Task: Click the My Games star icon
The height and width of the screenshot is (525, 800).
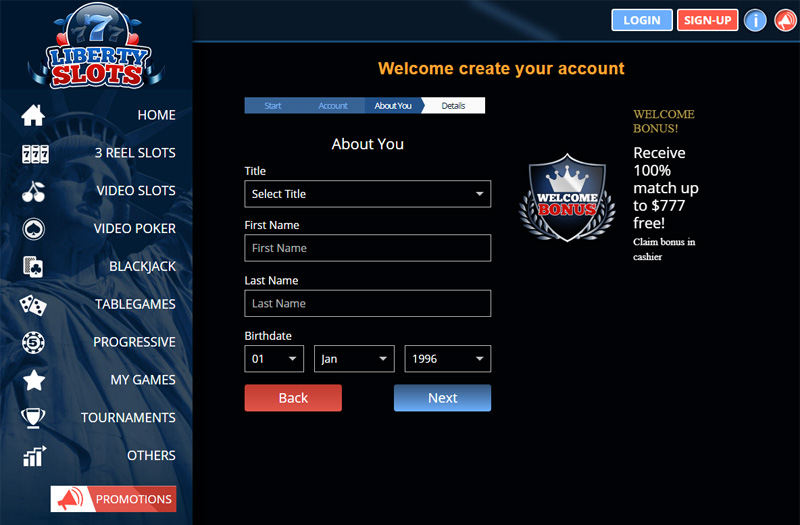Action: point(34,380)
